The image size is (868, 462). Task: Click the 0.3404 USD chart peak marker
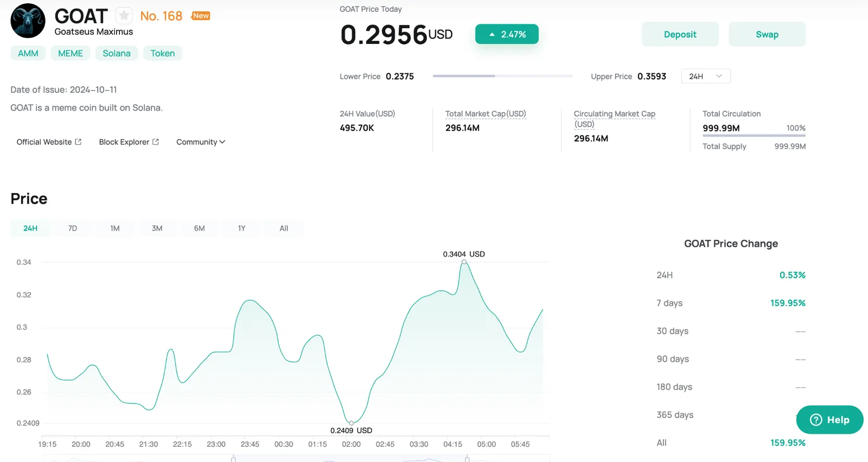pos(464,261)
